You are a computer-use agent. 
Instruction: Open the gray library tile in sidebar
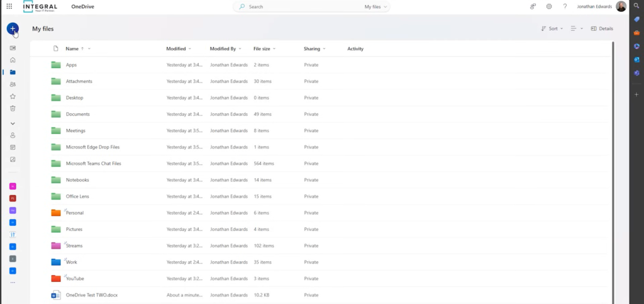point(13,259)
